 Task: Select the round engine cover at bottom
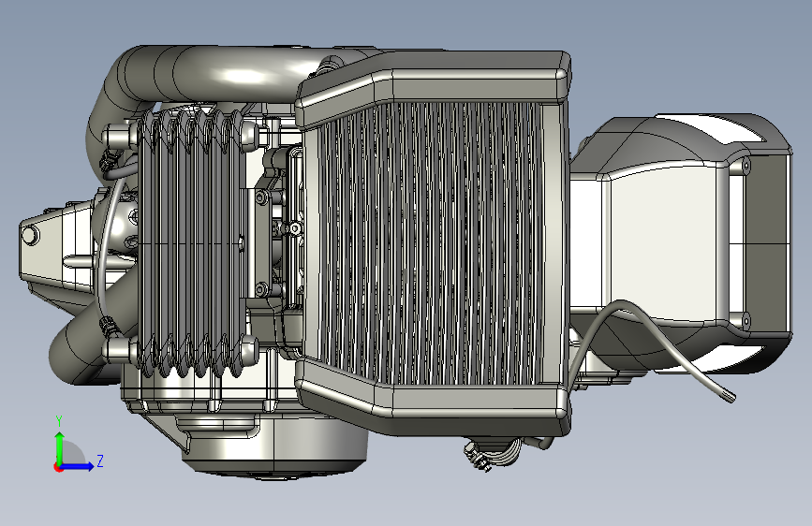coord(274,446)
